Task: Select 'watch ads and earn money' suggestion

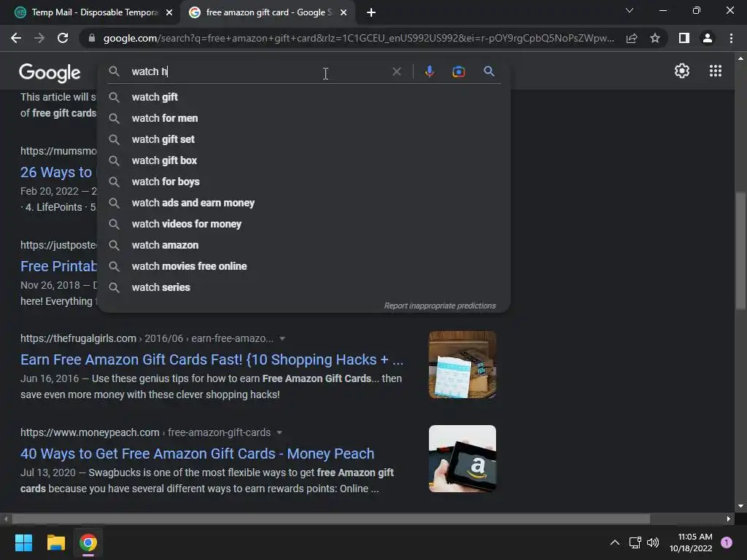Action: [x=304, y=203]
